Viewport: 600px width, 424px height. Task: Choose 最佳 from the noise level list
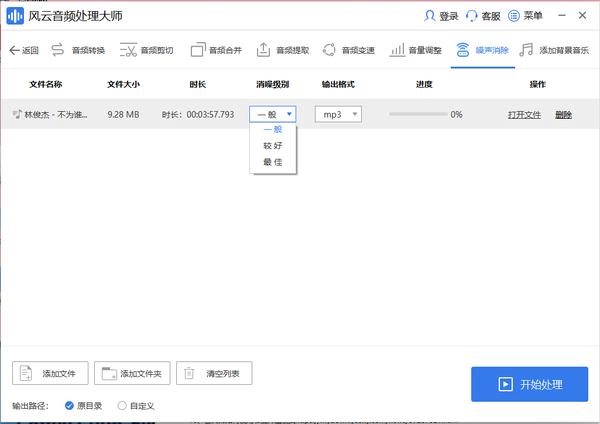[273, 161]
